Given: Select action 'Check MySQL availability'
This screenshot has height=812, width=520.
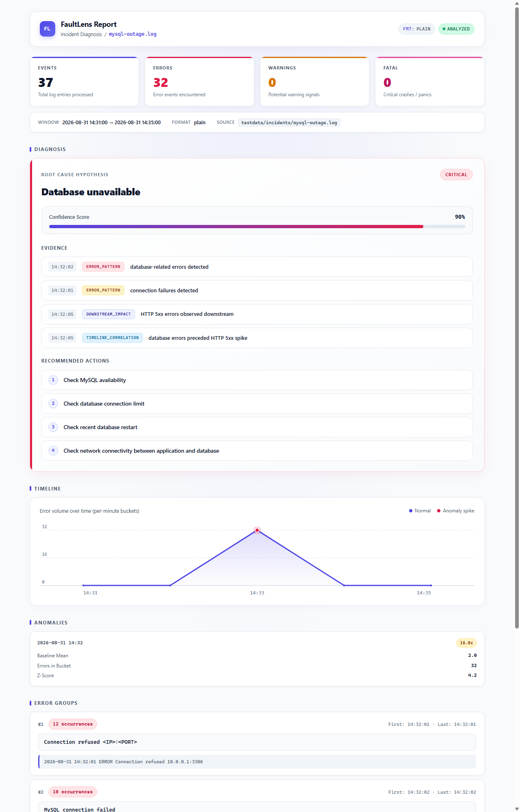Looking at the screenshot, I should [257, 380].
